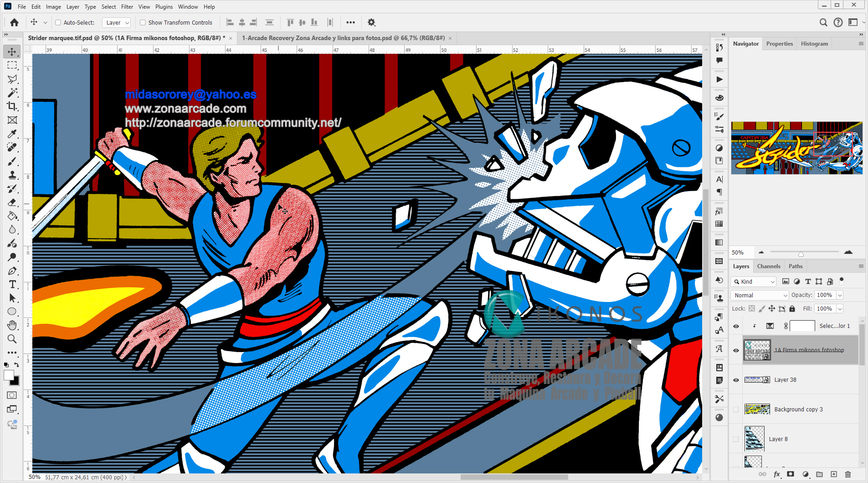Select the Eyedropper tool
868x483 pixels.
(x=12, y=134)
